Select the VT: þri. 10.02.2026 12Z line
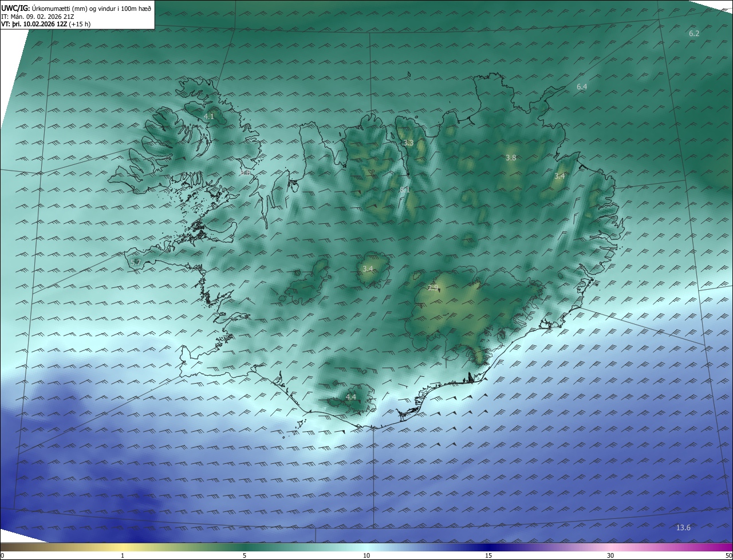 click(46, 24)
